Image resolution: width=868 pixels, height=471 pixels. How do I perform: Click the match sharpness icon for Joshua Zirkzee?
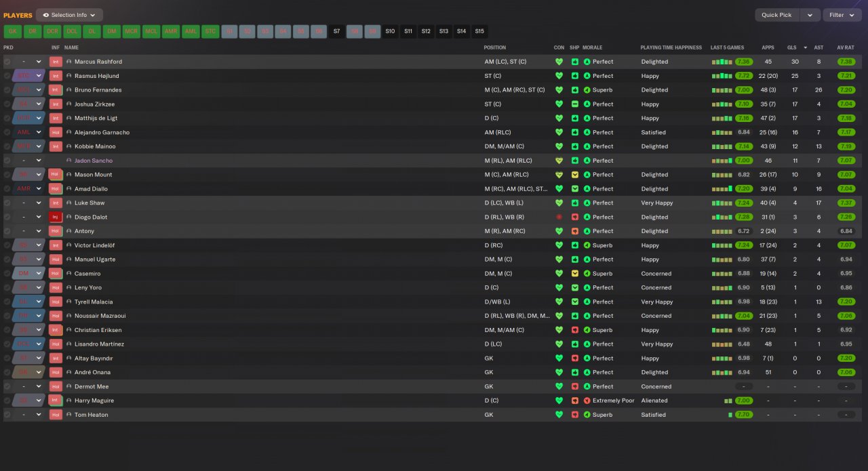[x=574, y=104]
